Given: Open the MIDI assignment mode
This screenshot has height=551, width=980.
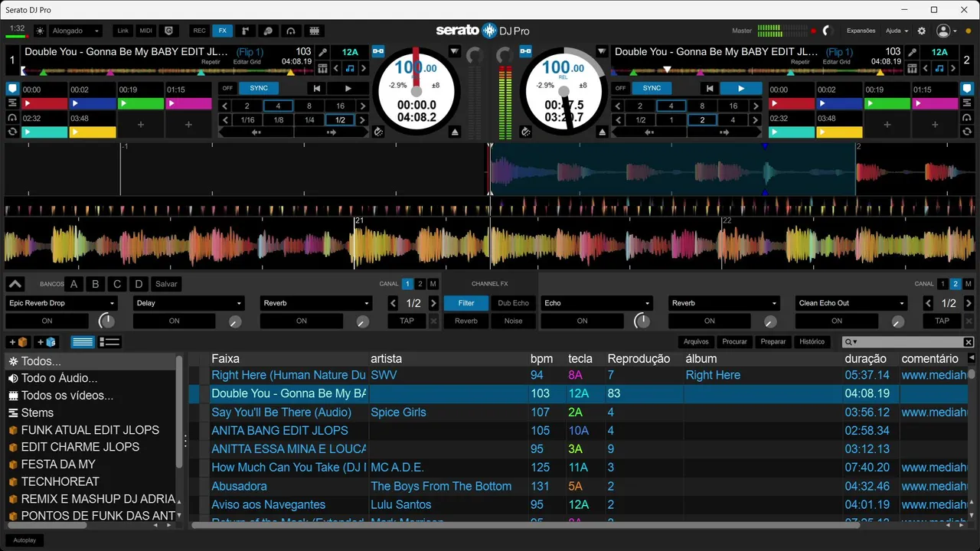Looking at the screenshot, I should (x=145, y=31).
